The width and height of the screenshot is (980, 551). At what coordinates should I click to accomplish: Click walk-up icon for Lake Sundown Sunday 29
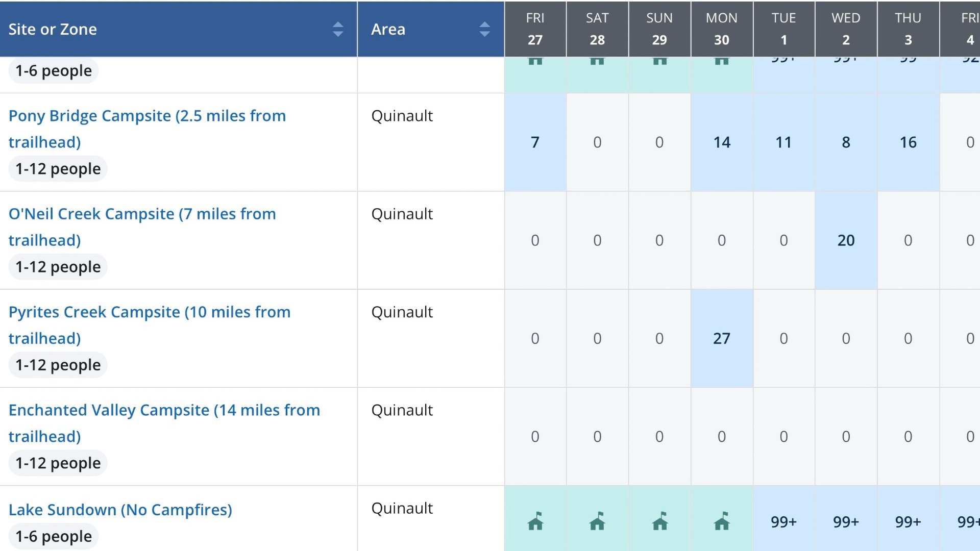click(659, 521)
